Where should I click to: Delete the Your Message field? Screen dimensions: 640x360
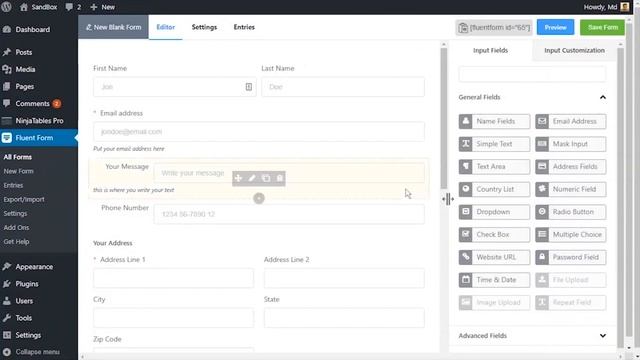pyautogui.click(x=280, y=178)
